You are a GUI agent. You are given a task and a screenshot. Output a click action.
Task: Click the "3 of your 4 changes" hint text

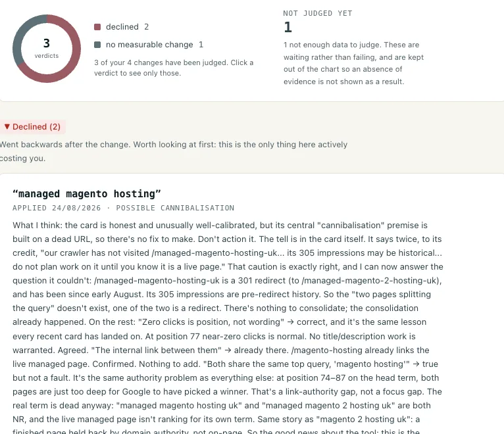click(174, 68)
